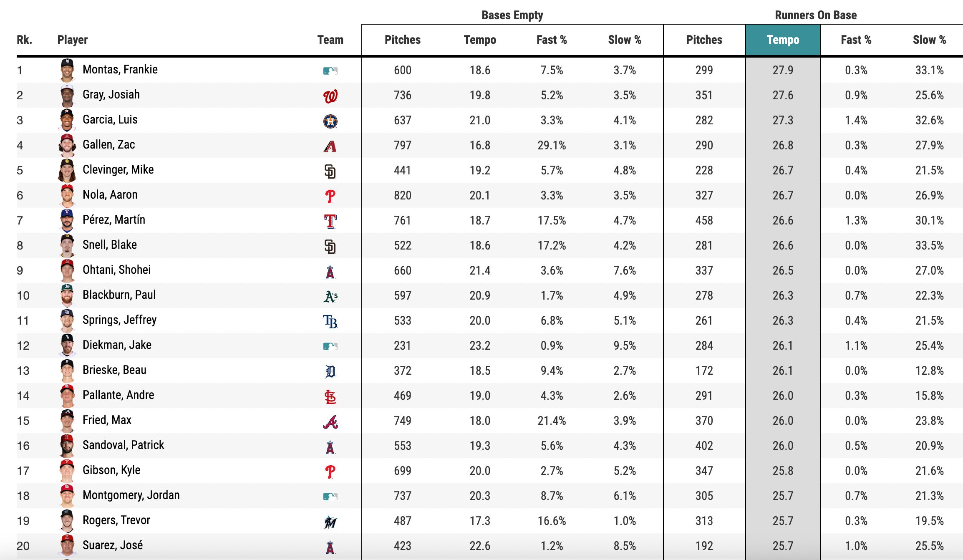This screenshot has width=963, height=560.
Task: Open Shohei Ohtani's player page
Action: point(116,270)
